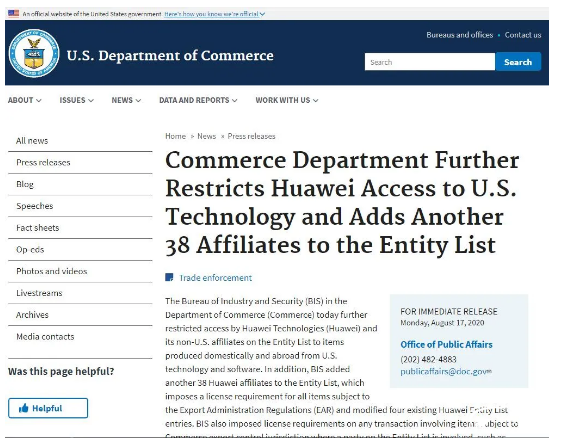Screen dimensions: 563x439
Task: Go to Home breadcrumb link
Action: coord(175,136)
